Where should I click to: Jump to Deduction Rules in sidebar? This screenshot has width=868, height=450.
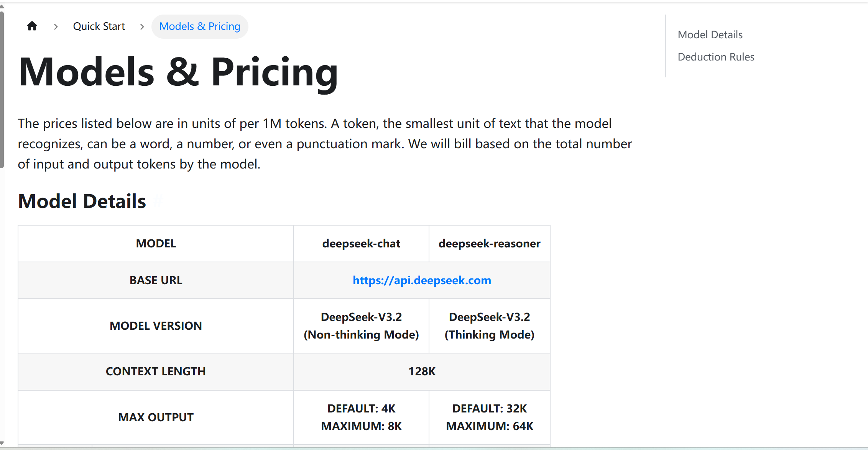coord(716,57)
